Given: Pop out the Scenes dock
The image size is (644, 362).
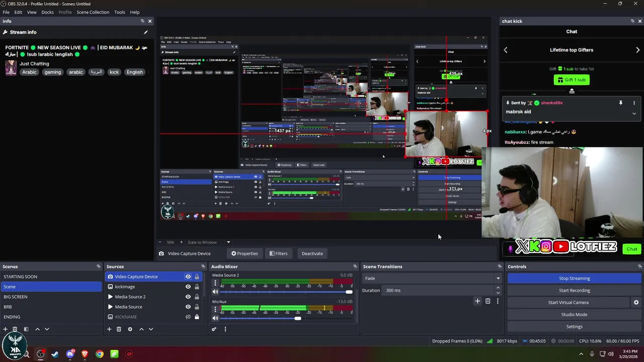Looking at the screenshot, I should tap(99, 266).
